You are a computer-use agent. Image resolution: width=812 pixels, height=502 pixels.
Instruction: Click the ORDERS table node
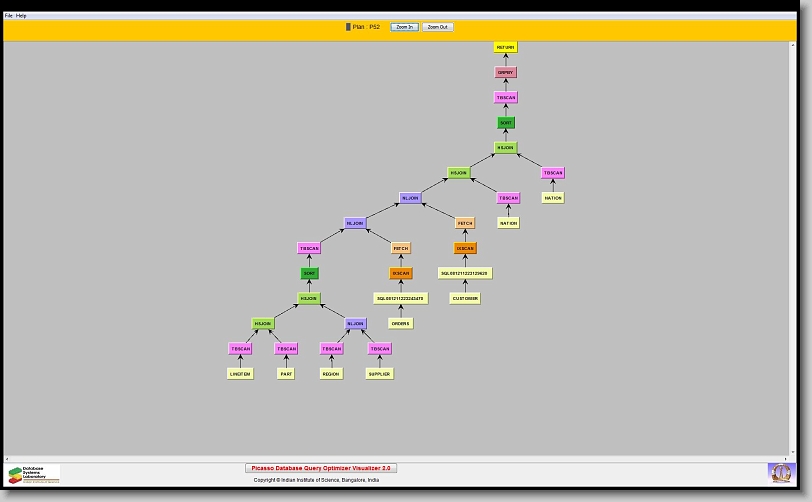coord(400,323)
